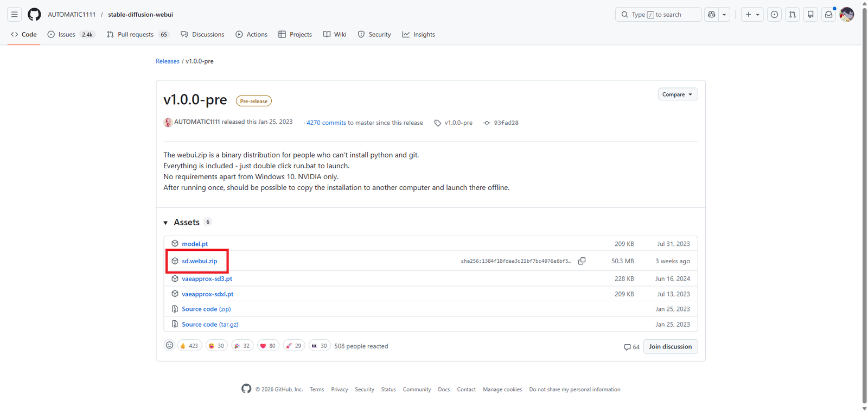The width and height of the screenshot is (868, 412).
Task: Click the 508 people reacted text
Action: click(x=361, y=346)
